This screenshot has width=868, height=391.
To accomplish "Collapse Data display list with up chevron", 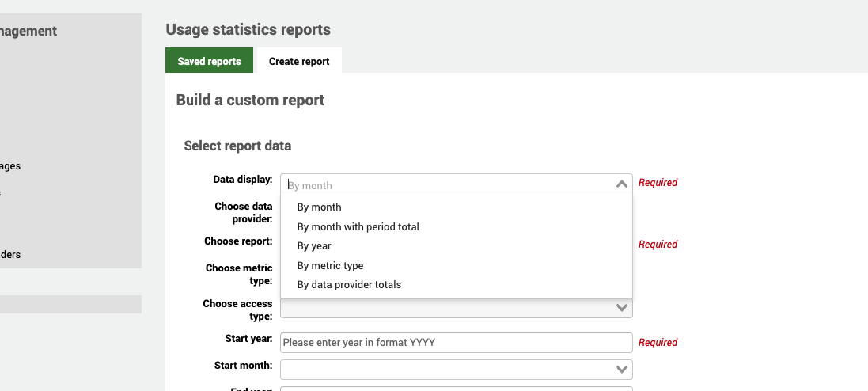I will click(621, 184).
